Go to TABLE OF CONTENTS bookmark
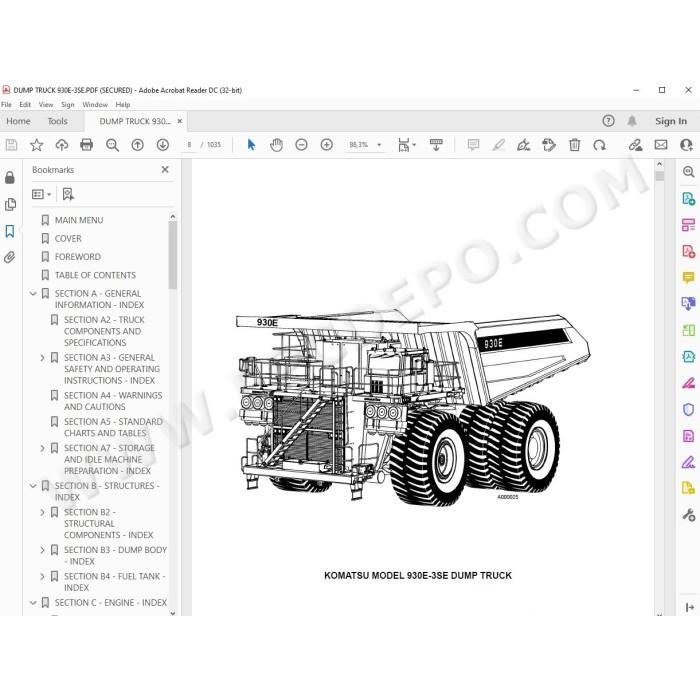The width and height of the screenshot is (700, 700). click(96, 275)
